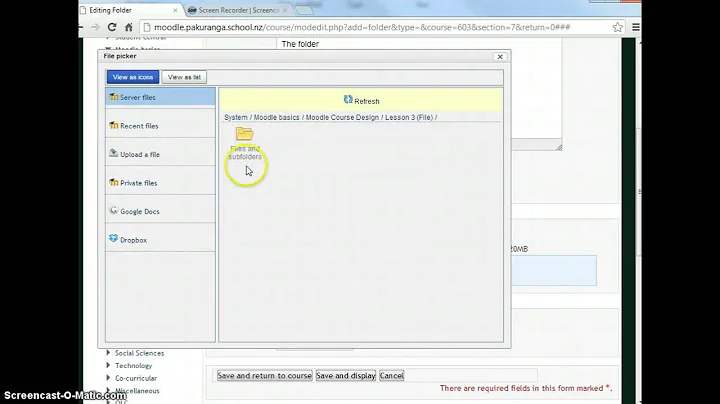The height and width of the screenshot is (404, 720).
Task: Click the Google Docs icon
Action: coord(113,210)
